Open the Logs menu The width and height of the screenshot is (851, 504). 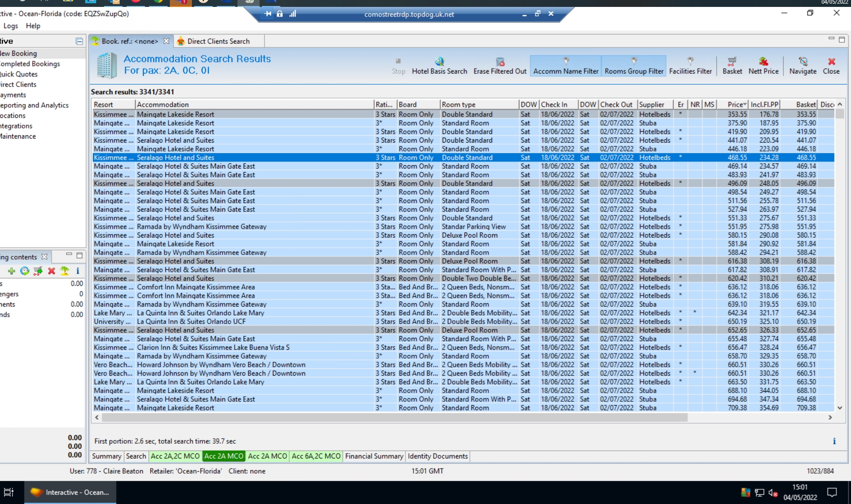tap(11, 26)
